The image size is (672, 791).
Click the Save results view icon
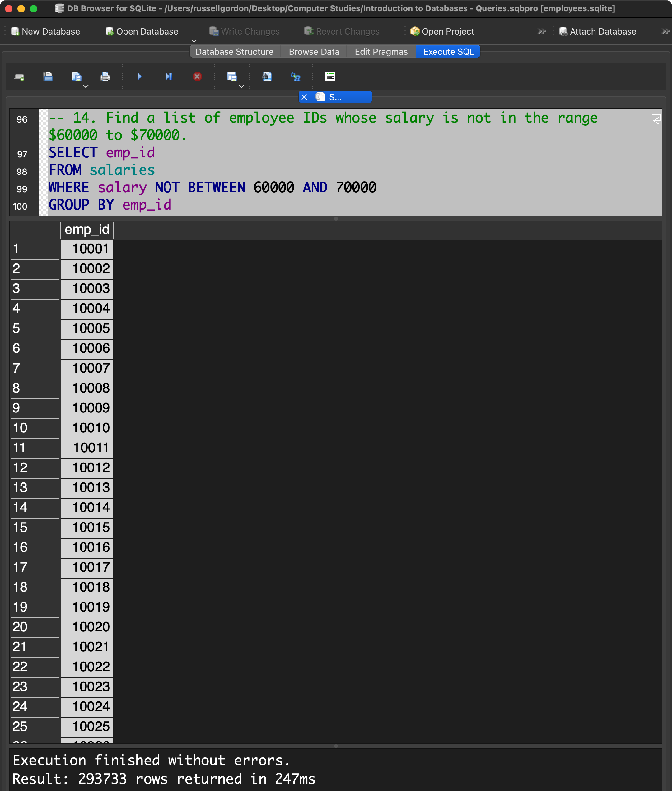click(231, 77)
